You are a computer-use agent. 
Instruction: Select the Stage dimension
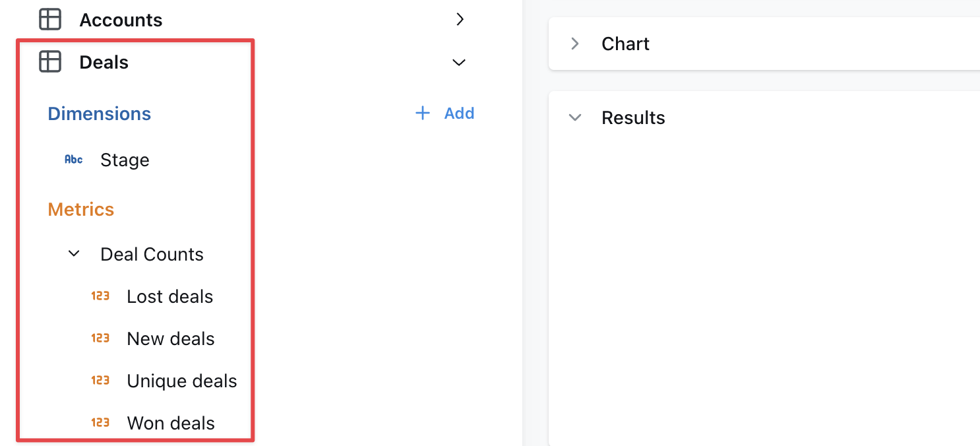[x=125, y=159]
